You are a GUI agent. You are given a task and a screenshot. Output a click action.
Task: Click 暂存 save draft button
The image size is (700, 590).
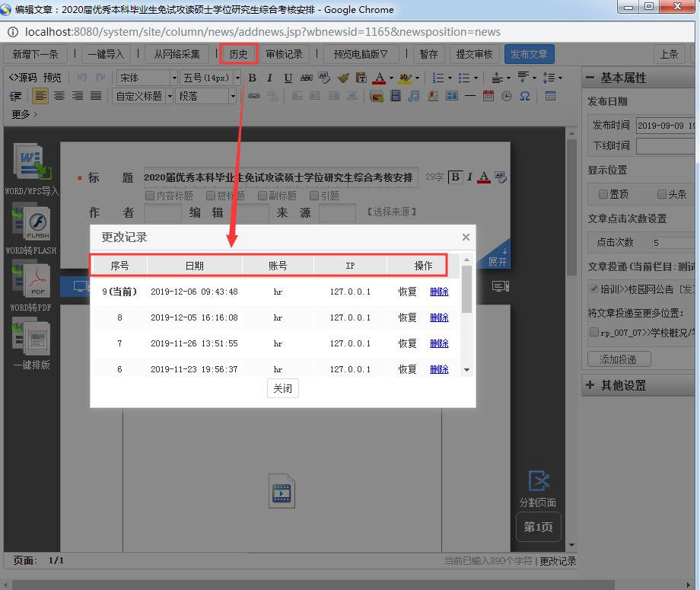[428, 54]
